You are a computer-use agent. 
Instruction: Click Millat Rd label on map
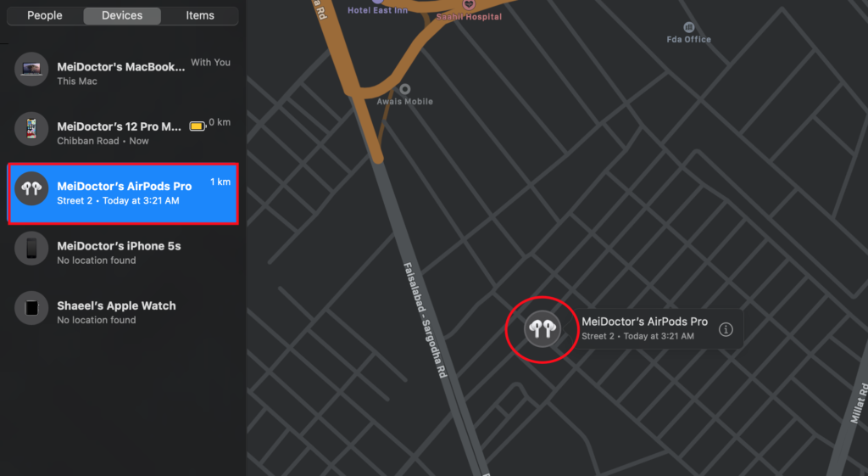tap(859, 403)
